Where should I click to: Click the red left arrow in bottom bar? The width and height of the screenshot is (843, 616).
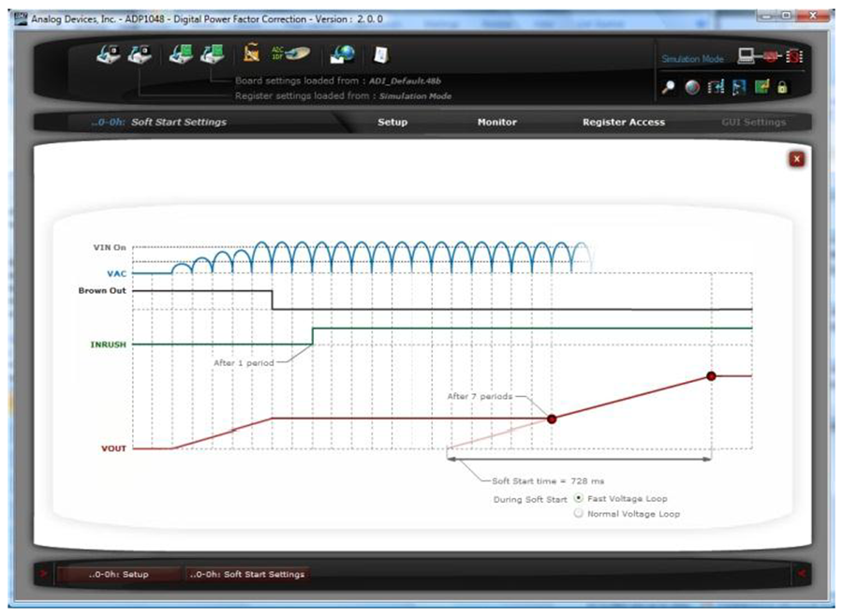(43, 574)
